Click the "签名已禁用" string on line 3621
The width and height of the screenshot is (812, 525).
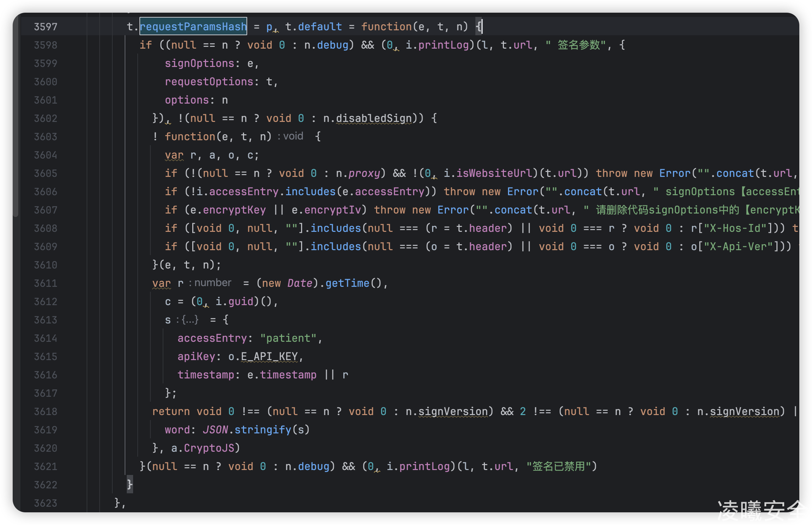[558, 467]
